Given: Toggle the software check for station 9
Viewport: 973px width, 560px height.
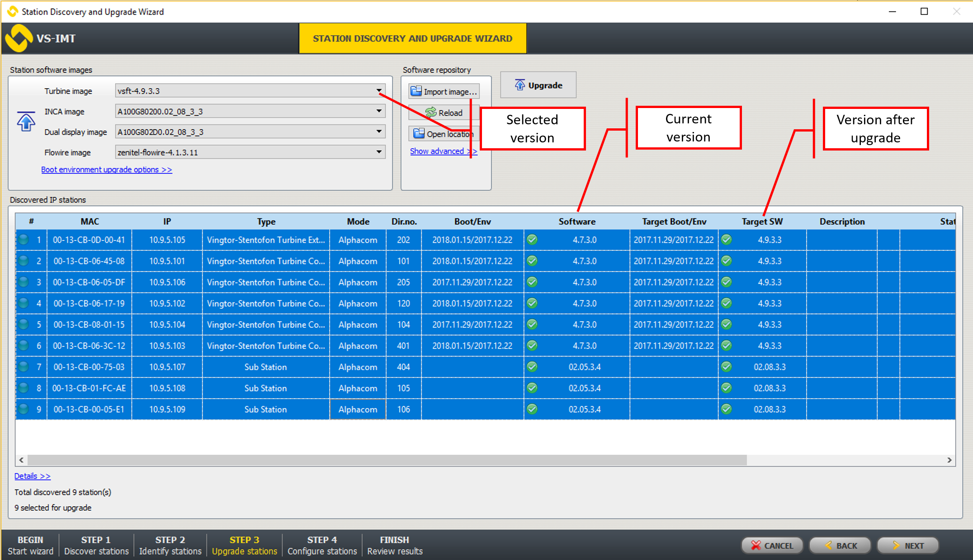Looking at the screenshot, I should pyautogui.click(x=532, y=409).
